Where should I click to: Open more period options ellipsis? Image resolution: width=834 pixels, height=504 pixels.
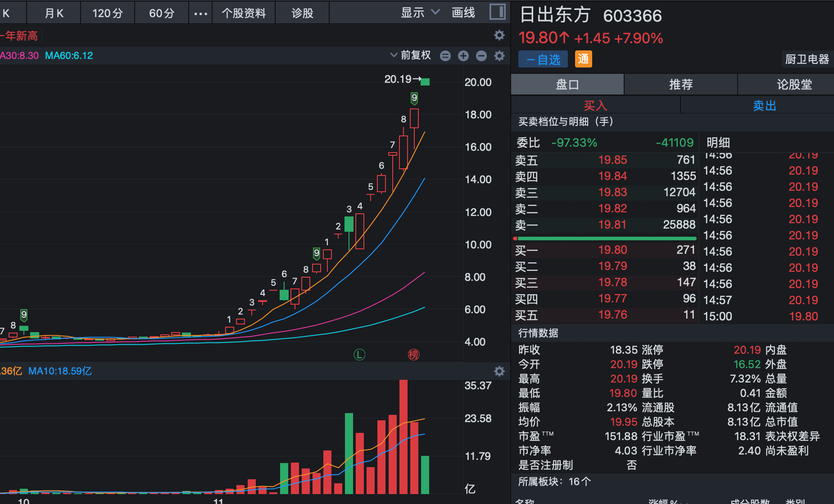coord(200,13)
